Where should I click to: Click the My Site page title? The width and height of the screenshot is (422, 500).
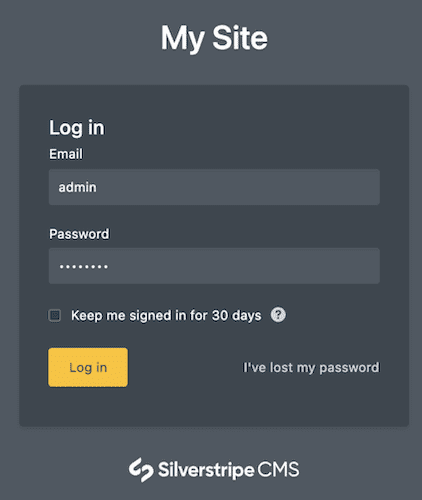[x=214, y=38]
